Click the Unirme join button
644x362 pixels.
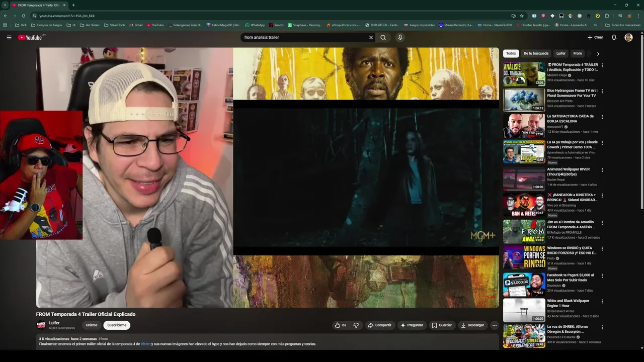[x=92, y=325]
